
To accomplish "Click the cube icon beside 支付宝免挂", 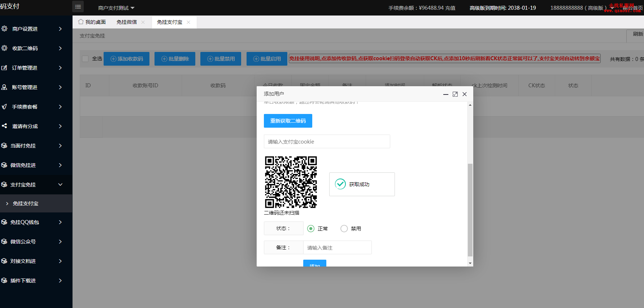I will click(4, 184).
